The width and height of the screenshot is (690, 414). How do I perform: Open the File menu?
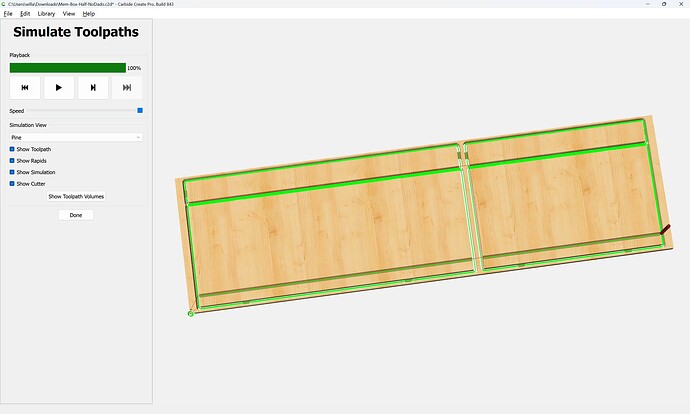[8, 14]
